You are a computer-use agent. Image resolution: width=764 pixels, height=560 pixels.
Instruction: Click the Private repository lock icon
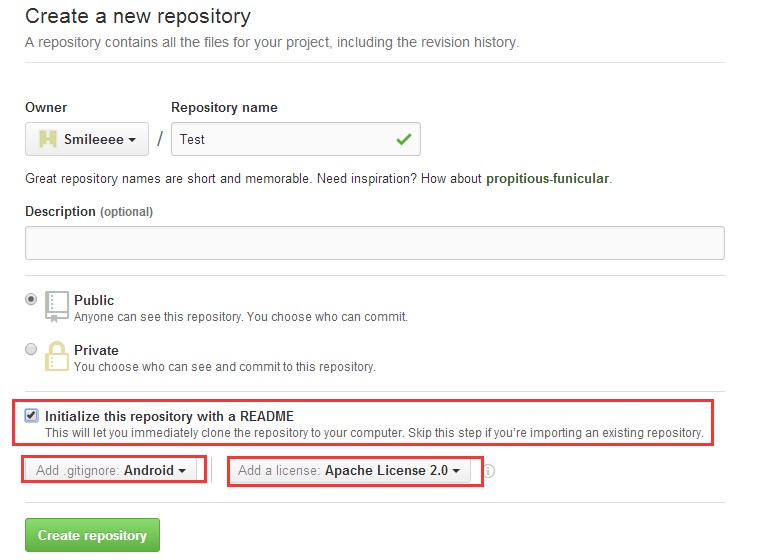(57, 357)
